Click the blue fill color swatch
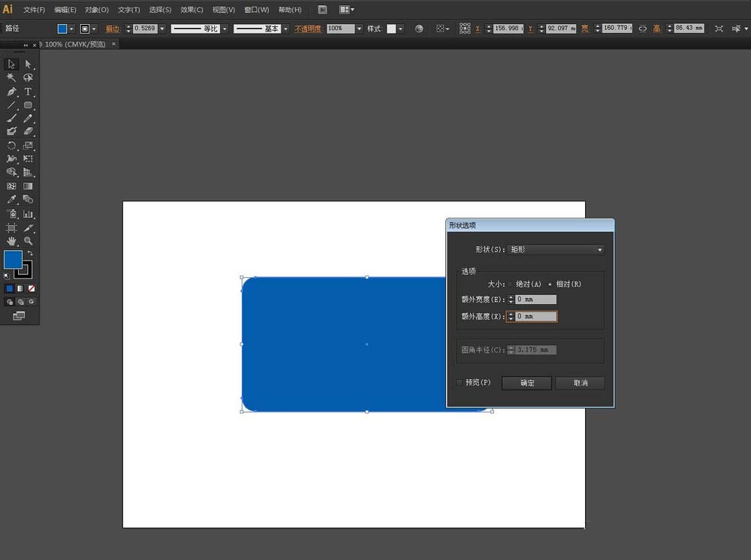Viewport: 751px width, 560px height. (x=13, y=260)
